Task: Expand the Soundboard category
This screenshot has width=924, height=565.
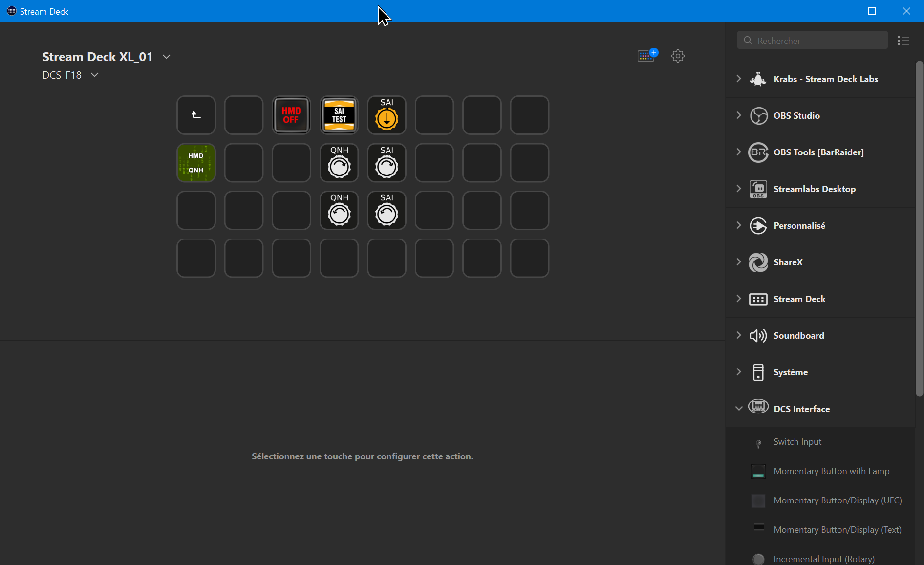Action: 739,335
